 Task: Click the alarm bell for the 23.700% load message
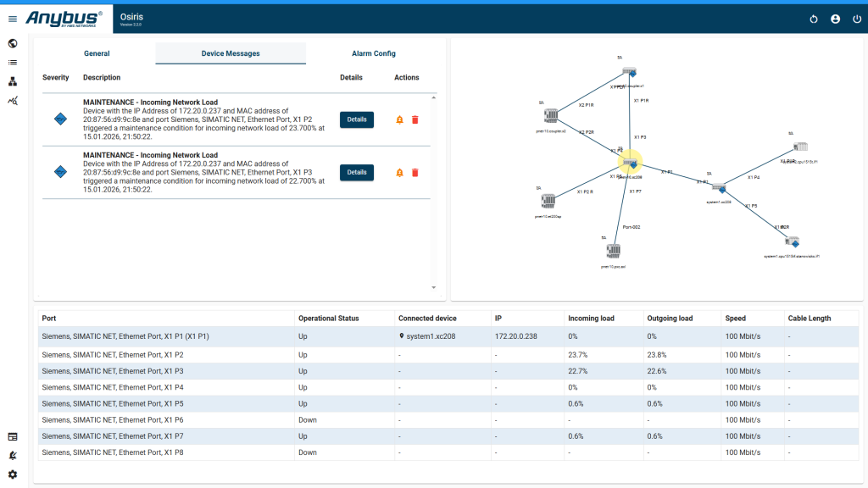(x=400, y=119)
